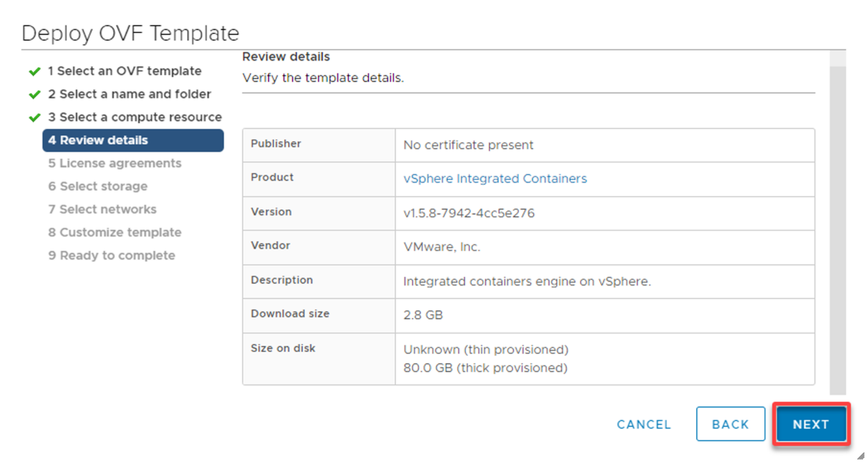Image resolution: width=868 pixels, height=462 pixels.
Task: Select step 9 Ready to complete
Action: coord(112,256)
